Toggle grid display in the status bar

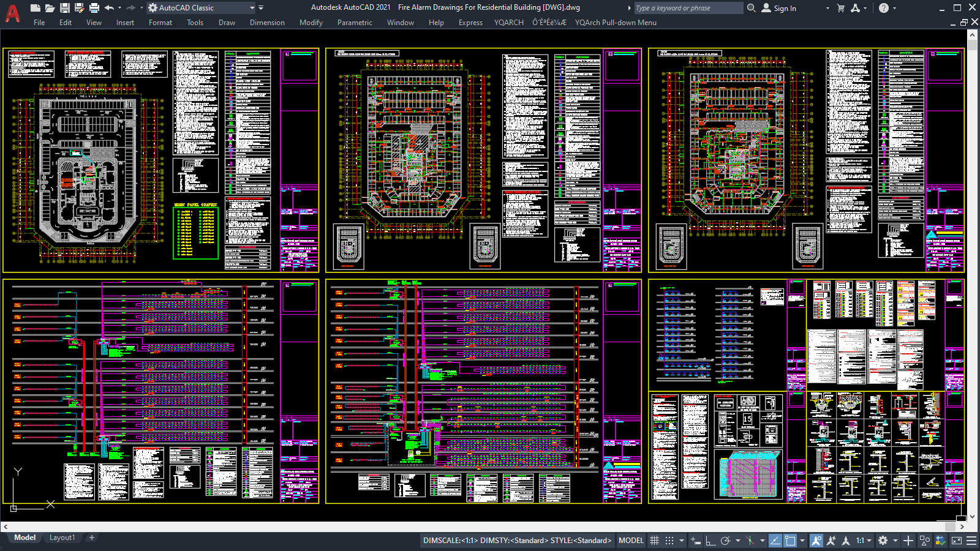pos(655,541)
